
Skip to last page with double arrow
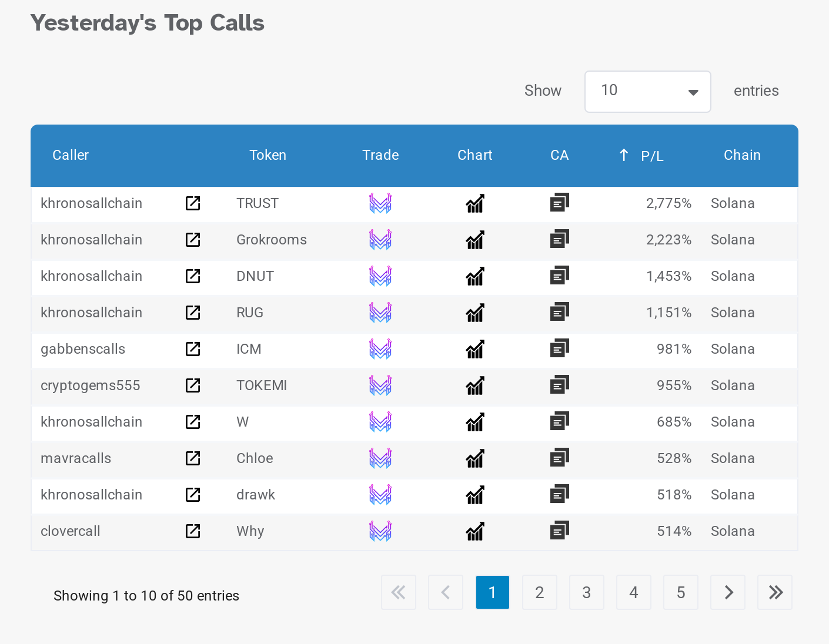[775, 592]
